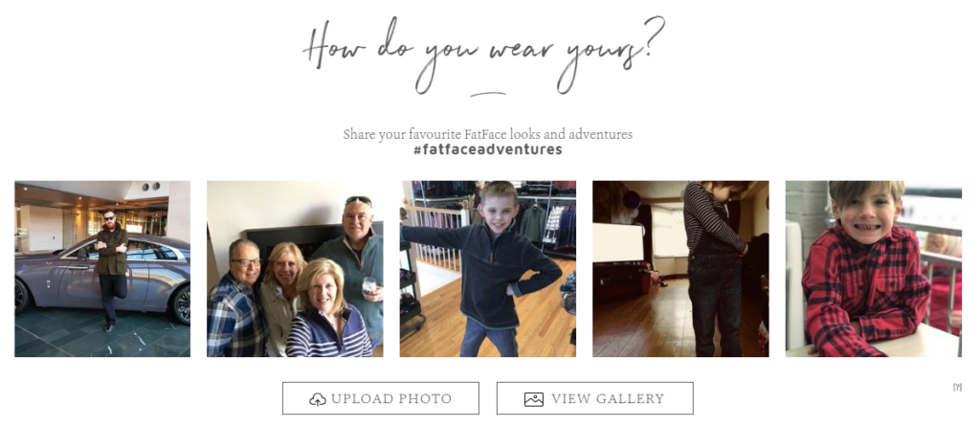
Task: Open photo of man beside grey car
Action: (102, 269)
